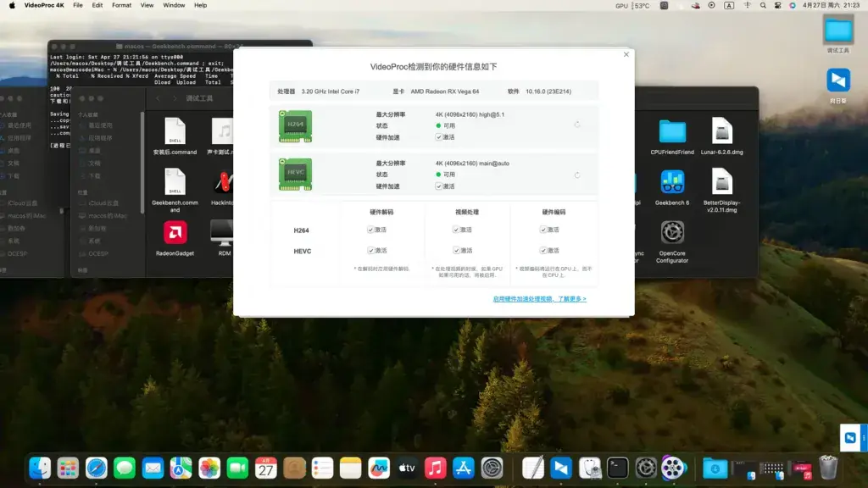The image size is (868, 488).
Task: Select RadeonGadget app in Finder
Action: 175,238
